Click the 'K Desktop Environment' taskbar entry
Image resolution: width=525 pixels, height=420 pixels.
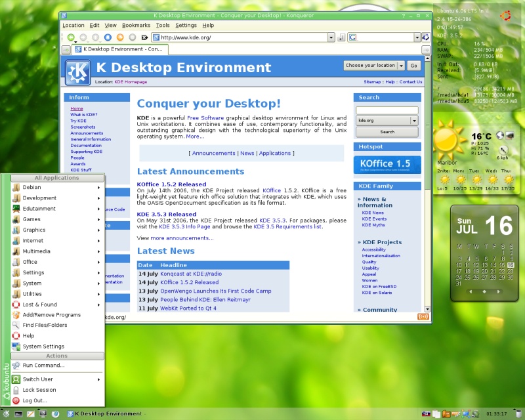coord(106,414)
